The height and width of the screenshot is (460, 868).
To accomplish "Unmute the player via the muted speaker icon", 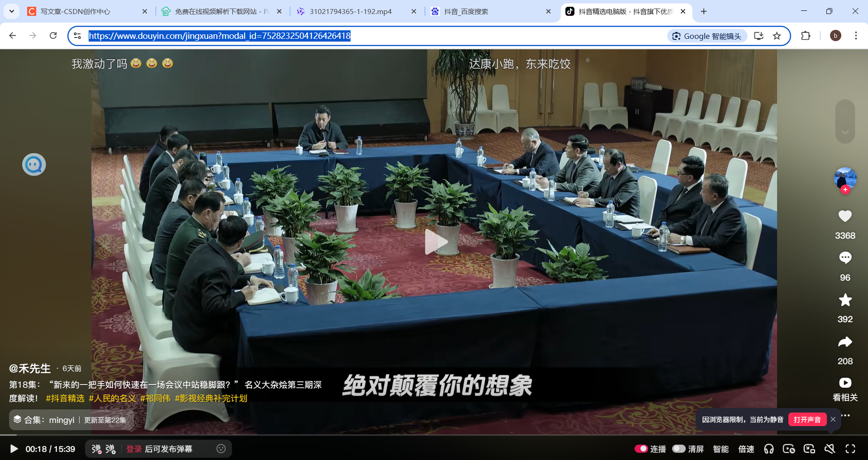I will (x=830, y=449).
